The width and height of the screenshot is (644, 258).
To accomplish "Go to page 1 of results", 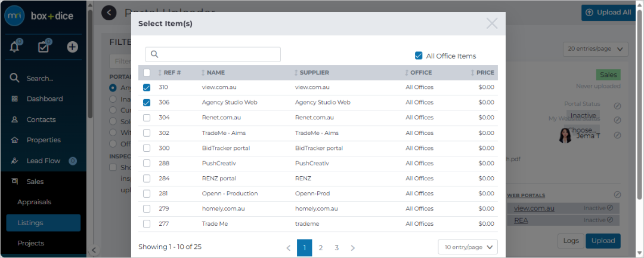I will [x=304, y=248].
